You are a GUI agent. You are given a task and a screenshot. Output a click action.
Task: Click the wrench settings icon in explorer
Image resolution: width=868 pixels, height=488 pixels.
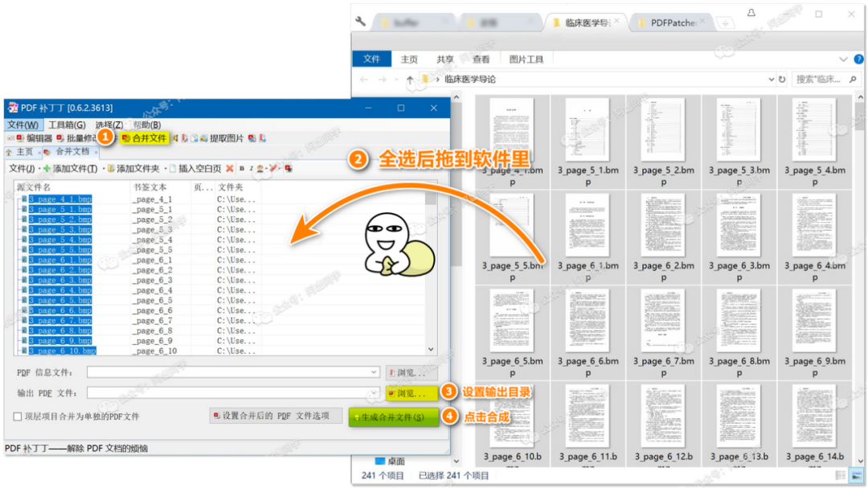click(x=360, y=22)
